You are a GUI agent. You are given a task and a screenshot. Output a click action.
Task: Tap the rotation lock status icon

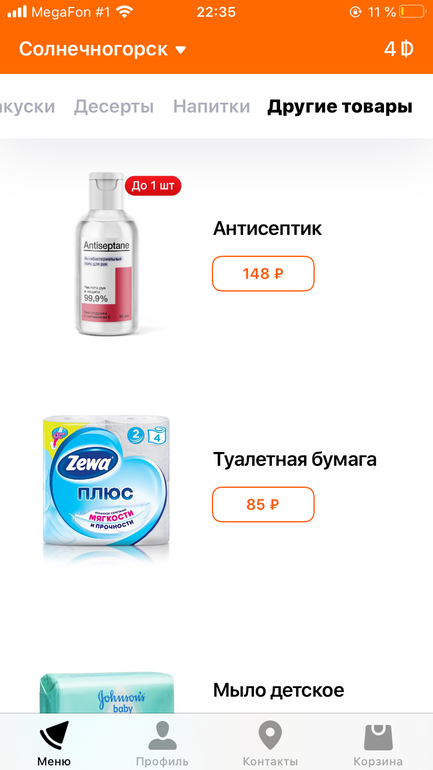pyautogui.click(x=355, y=12)
